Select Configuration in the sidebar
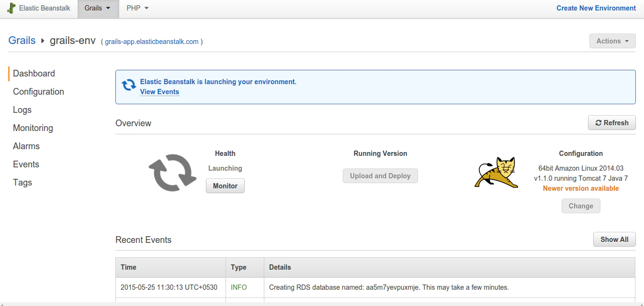 pos(38,91)
